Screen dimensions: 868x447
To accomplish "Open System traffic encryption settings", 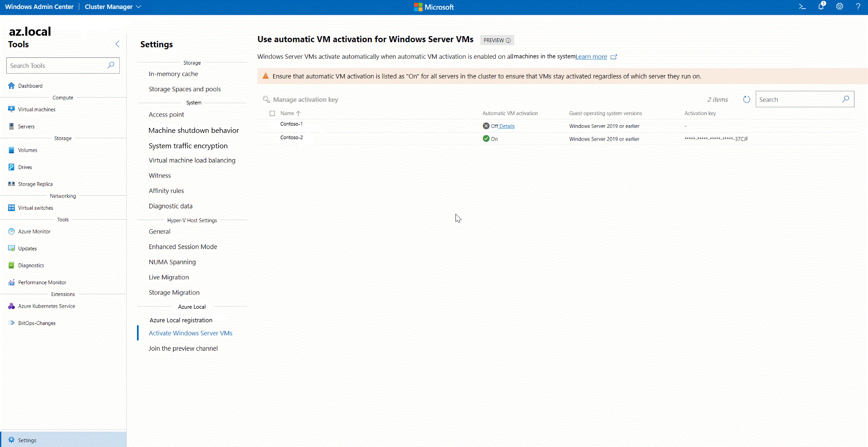I will 188,146.
